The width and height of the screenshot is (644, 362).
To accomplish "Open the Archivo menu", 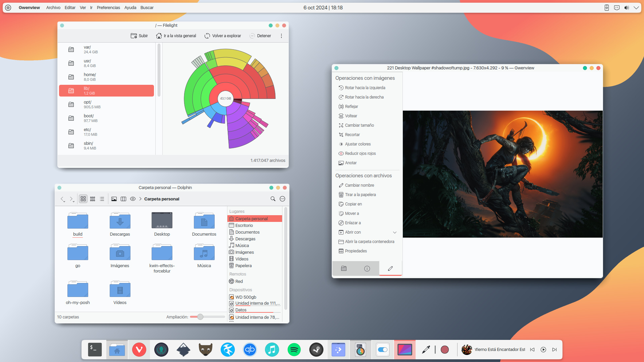I will tap(53, 8).
